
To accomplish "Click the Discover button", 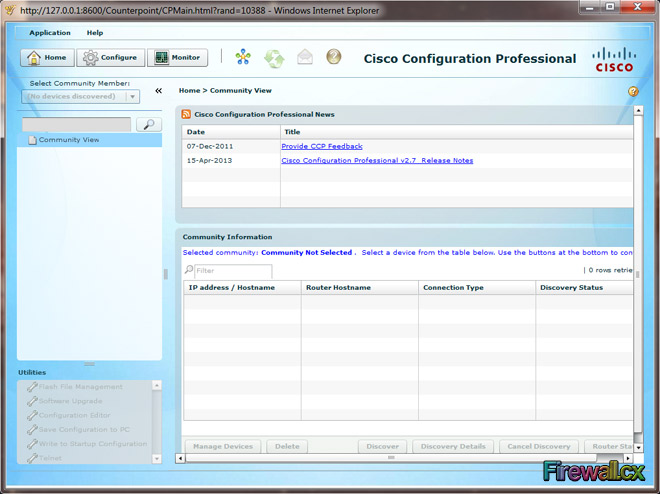I will 383,446.
